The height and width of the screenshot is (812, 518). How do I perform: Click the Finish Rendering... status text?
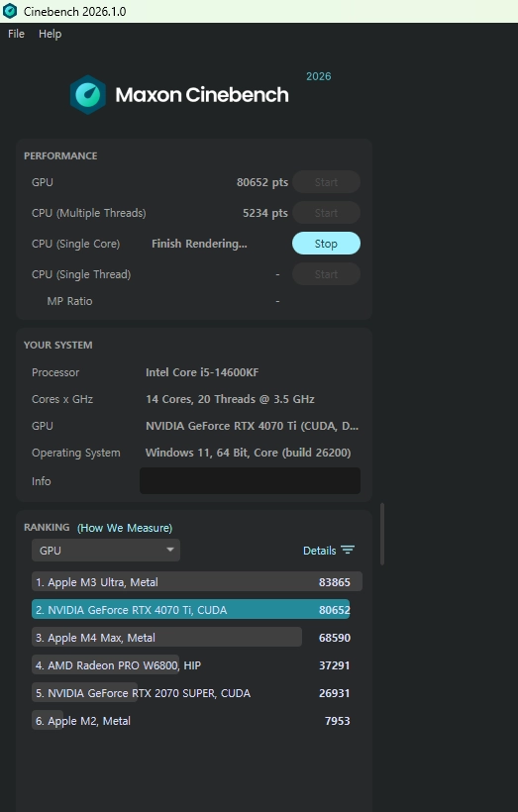[199, 244]
